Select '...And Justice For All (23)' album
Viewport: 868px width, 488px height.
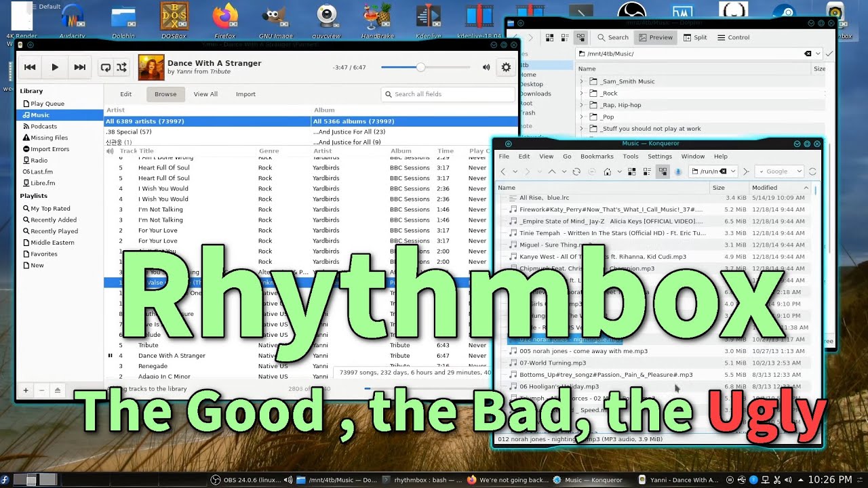pos(414,131)
